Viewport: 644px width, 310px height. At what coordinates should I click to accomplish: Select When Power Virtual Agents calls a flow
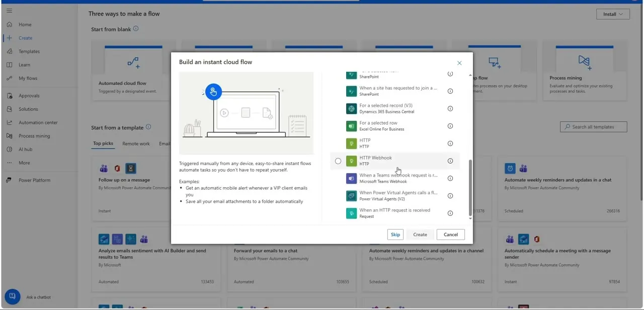click(395, 196)
